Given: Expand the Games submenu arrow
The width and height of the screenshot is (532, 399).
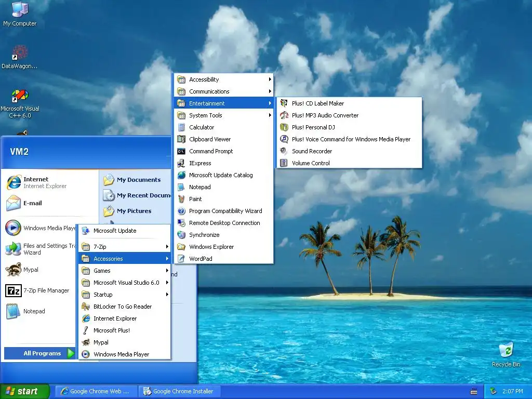Looking at the screenshot, I should (167, 270).
